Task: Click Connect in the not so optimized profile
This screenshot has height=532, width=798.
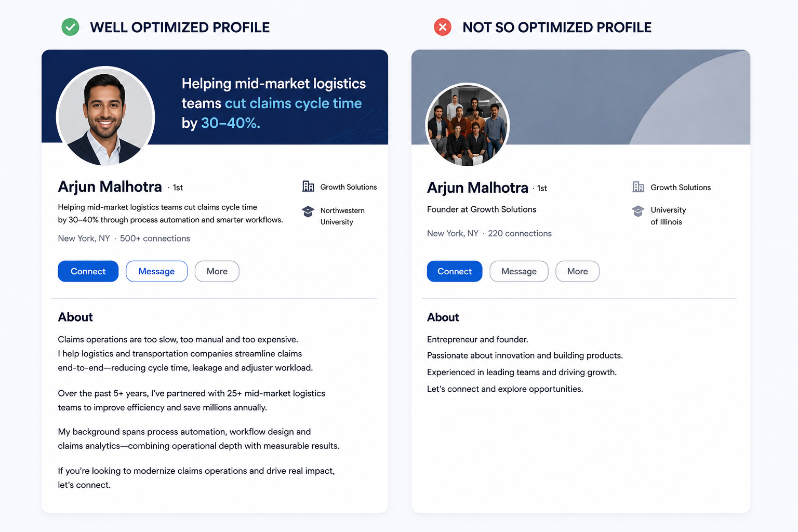Action: [455, 271]
